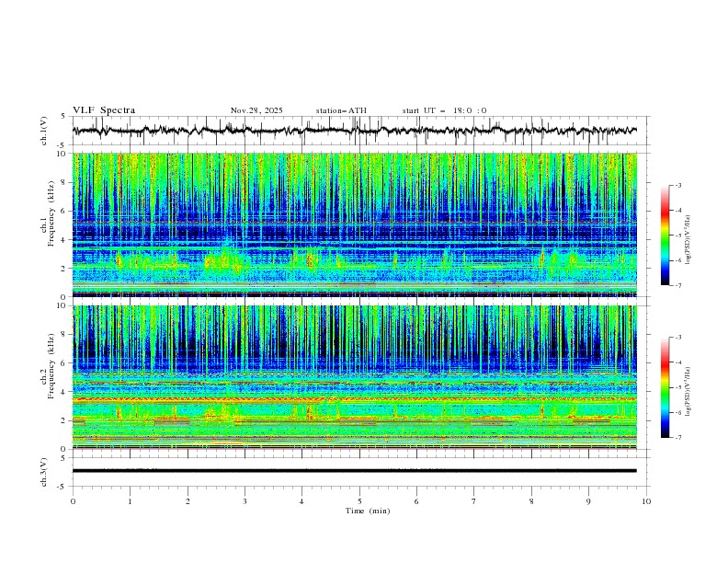Click the '-5' tick on ch.3(V) axis
Viewport: 728px width, 563px height.
pos(63,487)
